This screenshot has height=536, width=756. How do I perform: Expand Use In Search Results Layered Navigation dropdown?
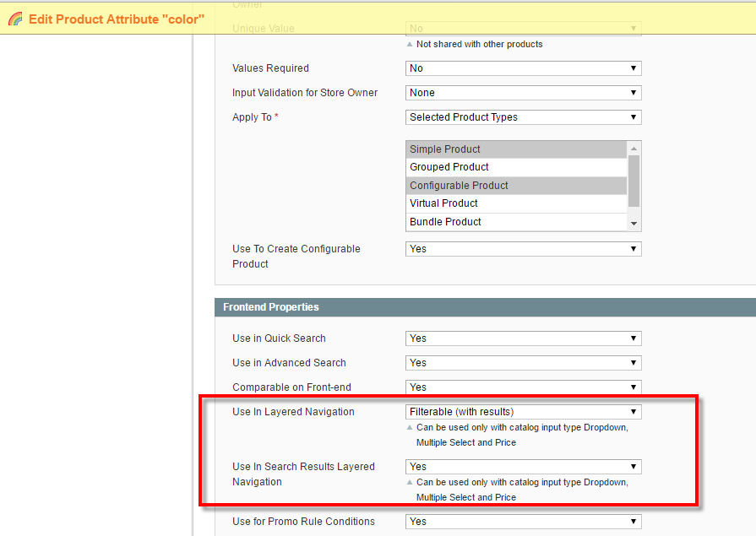tap(523, 467)
